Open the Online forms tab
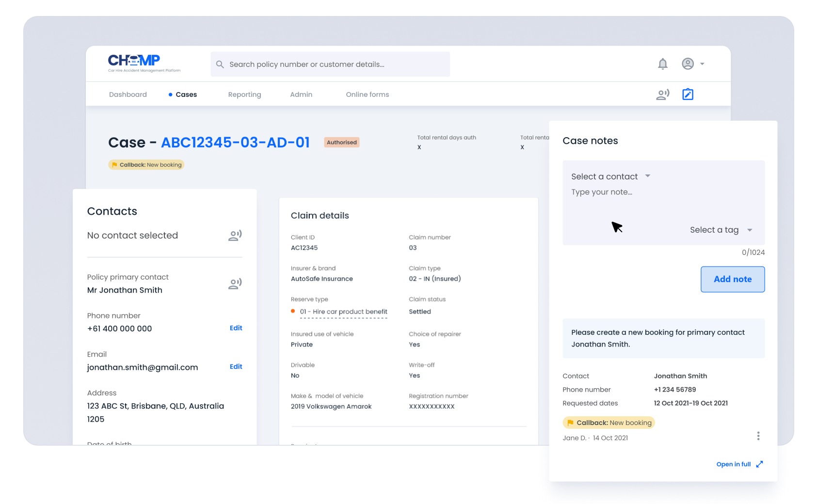 (367, 94)
